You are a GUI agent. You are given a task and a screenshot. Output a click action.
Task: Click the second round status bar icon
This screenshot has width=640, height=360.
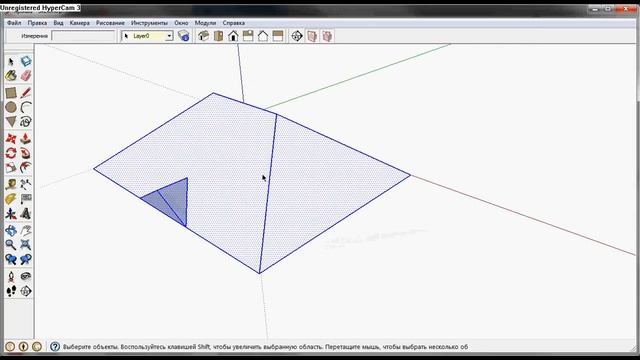tap(23, 347)
